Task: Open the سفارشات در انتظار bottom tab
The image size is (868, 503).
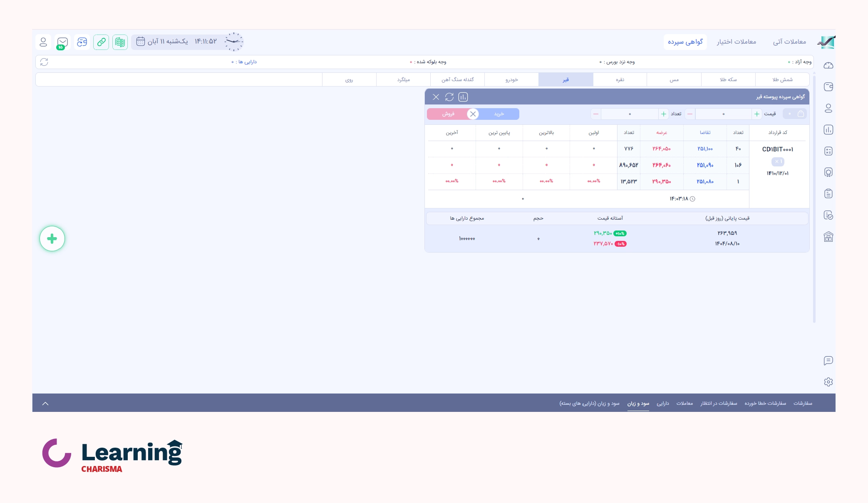Action: click(718, 404)
